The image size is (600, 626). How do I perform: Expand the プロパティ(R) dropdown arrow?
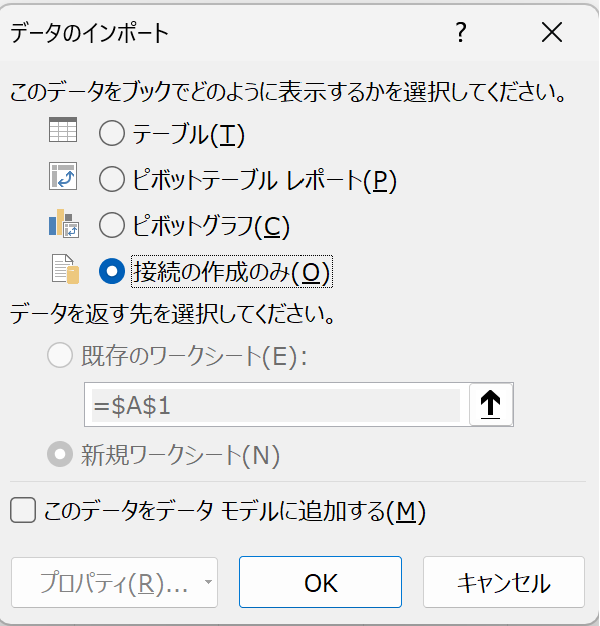[208, 582]
